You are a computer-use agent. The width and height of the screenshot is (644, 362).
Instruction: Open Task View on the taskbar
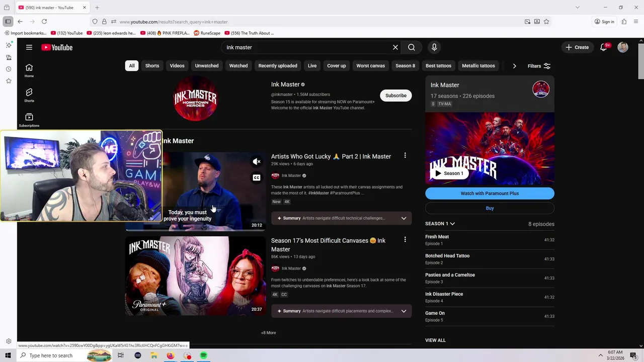[121, 355]
